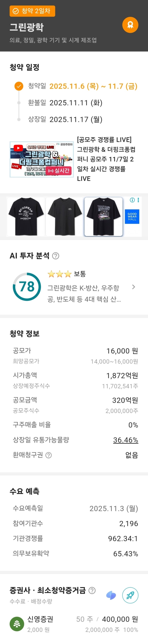Tap the 환매청구권 question mark icon

point(49,455)
